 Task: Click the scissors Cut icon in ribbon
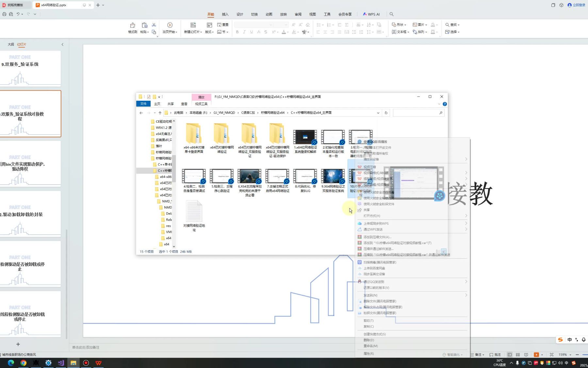[154, 25]
